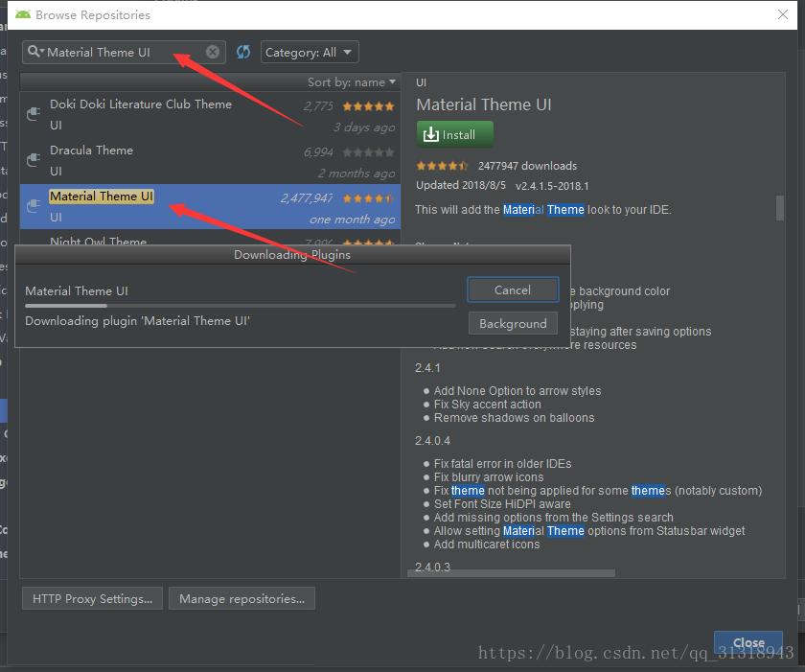Click the Close button at the bottom

pos(748,642)
